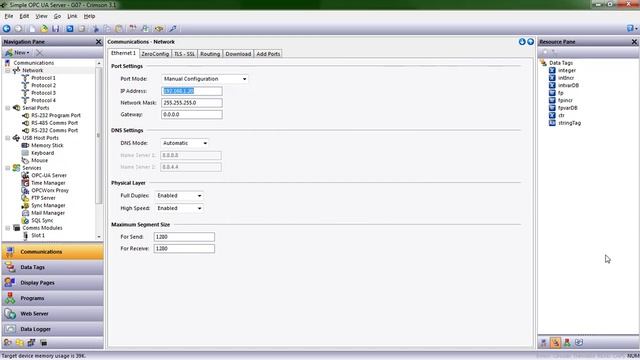This screenshot has height=360, width=640.
Task: Open the Web Server category
Action: 52,314
